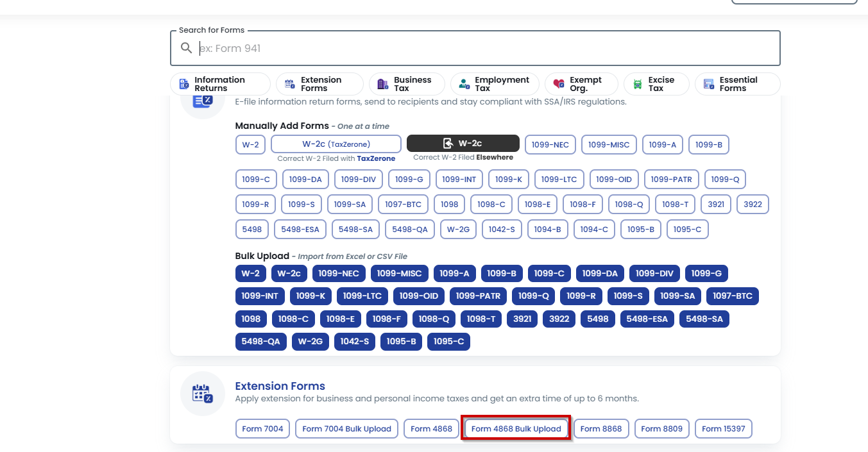Screen dimensions: 868x452
Task: Select W-2c (TaxZerone) correction button
Action: pos(336,144)
